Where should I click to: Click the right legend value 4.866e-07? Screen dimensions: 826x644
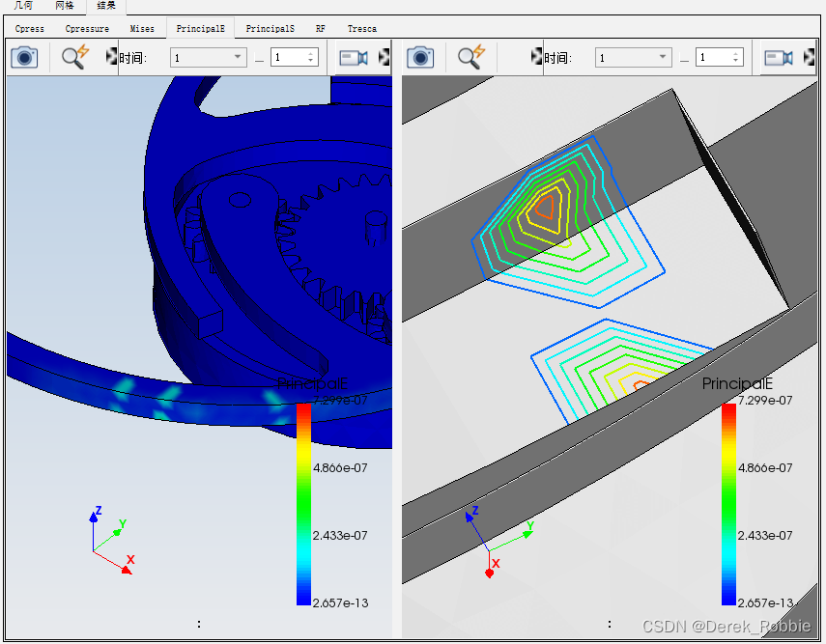click(x=765, y=467)
